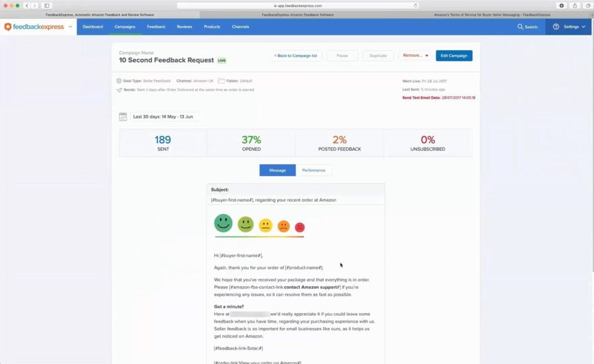The image size is (594, 364).
Task: Switch to the Performance tab
Action: [314, 170]
